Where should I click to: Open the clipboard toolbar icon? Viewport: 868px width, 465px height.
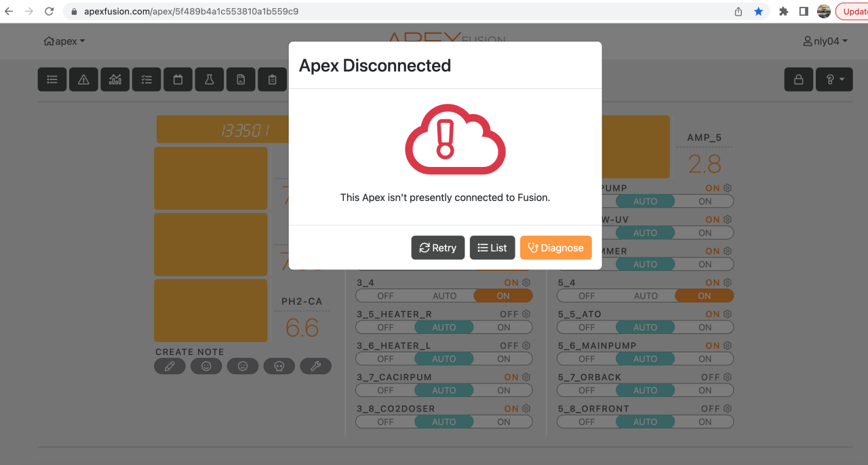pyautogui.click(x=273, y=79)
